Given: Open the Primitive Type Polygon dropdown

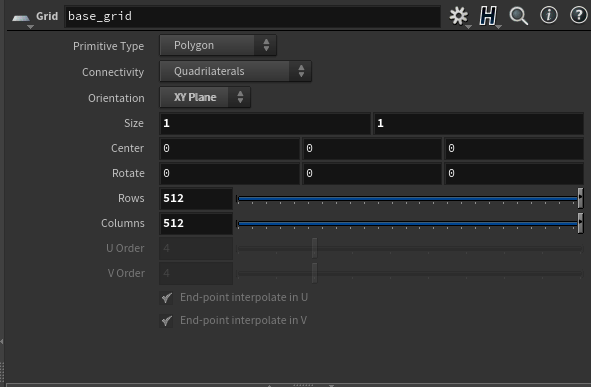Looking at the screenshot, I should [x=218, y=45].
